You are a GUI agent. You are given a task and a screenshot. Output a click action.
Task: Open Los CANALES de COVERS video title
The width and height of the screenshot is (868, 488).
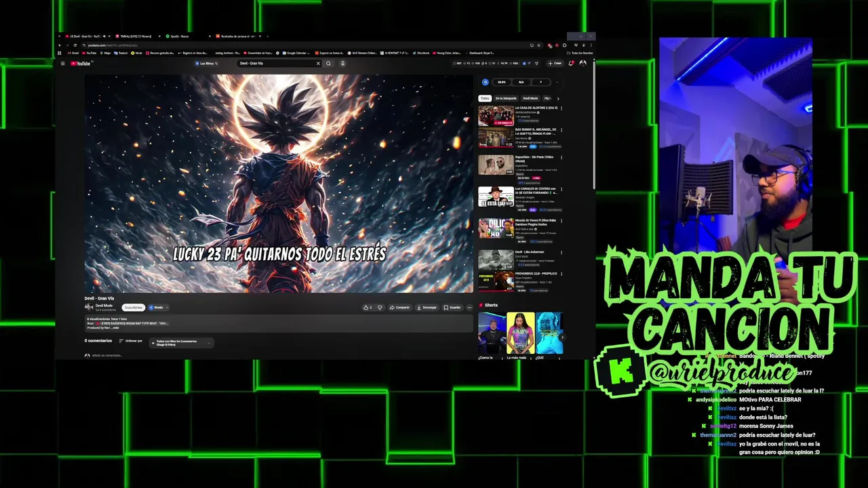[536, 190]
